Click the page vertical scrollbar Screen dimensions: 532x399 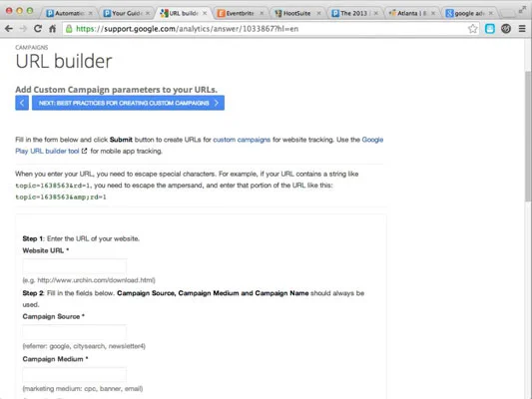[528, 136]
